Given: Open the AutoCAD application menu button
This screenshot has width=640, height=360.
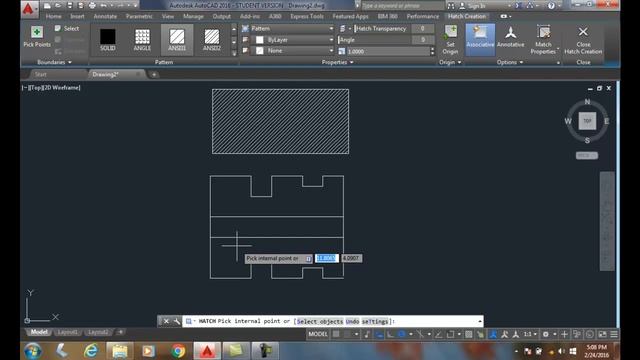Looking at the screenshot, I should [29, 9].
